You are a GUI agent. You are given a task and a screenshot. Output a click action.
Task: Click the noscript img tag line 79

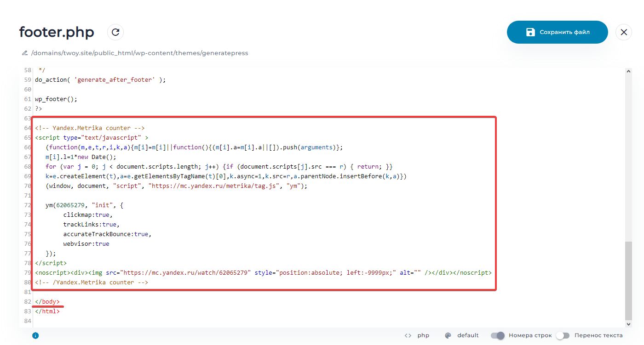pyautogui.click(x=263, y=272)
